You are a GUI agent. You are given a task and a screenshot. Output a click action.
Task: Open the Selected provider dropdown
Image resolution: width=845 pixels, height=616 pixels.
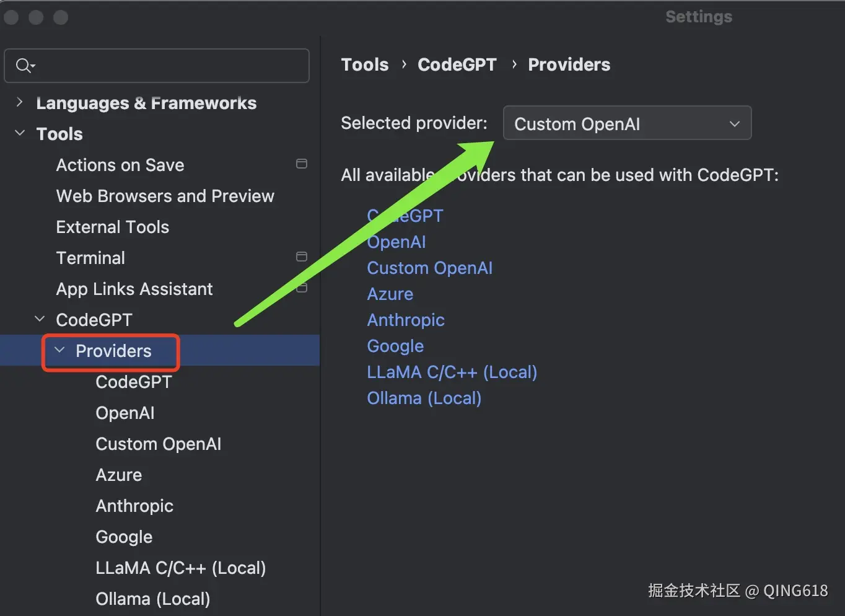[x=627, y=123]
